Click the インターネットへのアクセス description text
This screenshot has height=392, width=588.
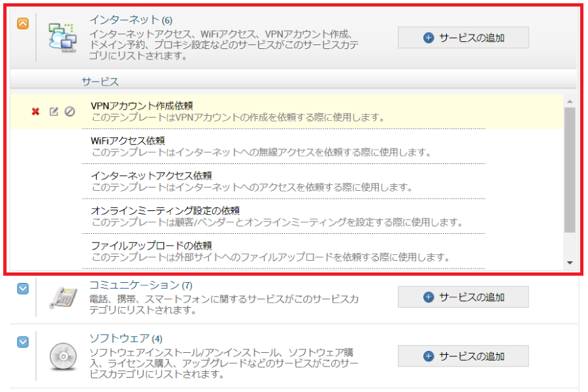pyautogui.click(x=252, y=188)
